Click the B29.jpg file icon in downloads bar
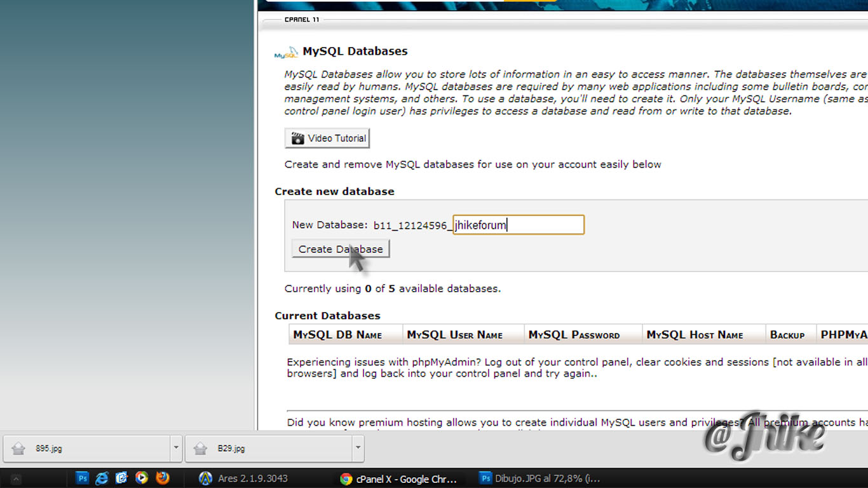 (x=200, y=449)
